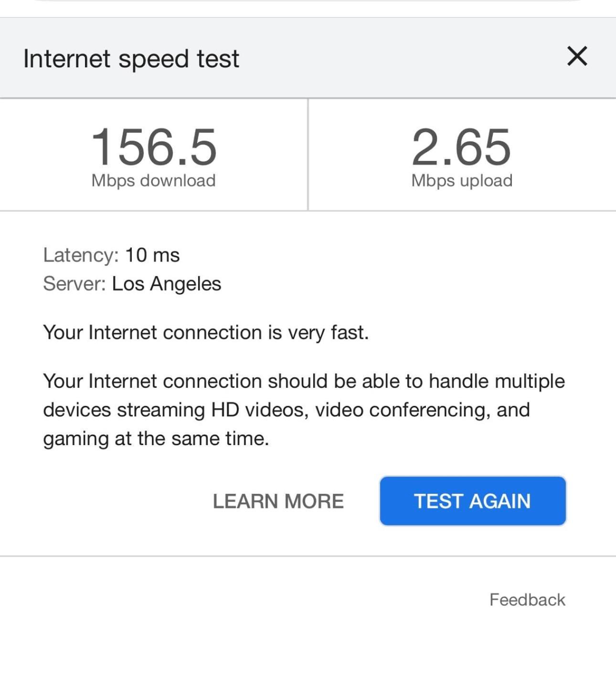Select the 10 ms latency value

coord(152,255)
